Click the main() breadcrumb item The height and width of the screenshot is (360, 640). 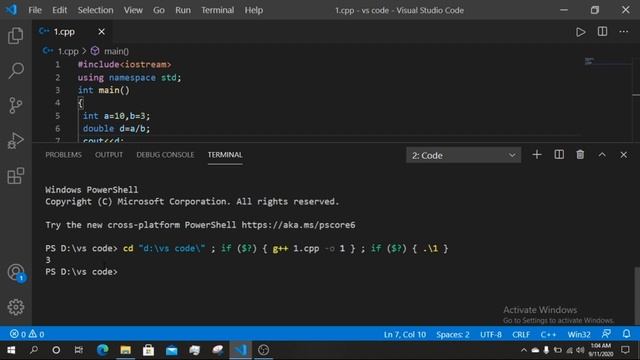pos(116,51)
